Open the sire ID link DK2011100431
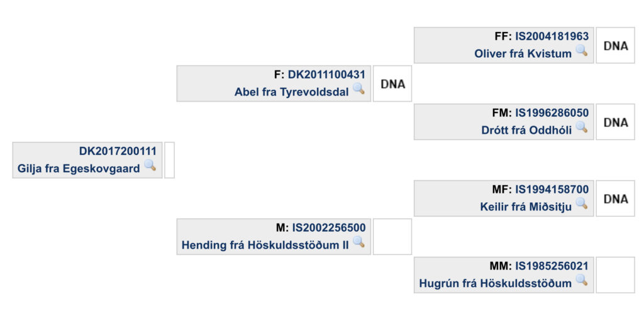This screenshot has width=644, height=319. [326, 75]
